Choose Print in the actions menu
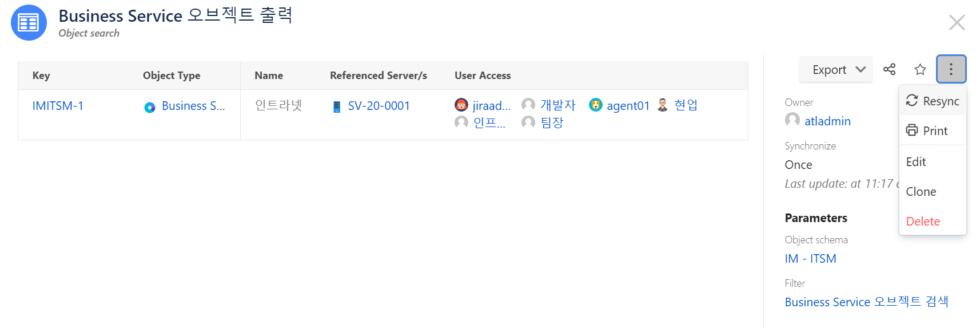This screenshot has width=980, height=328. pos(933,131)
